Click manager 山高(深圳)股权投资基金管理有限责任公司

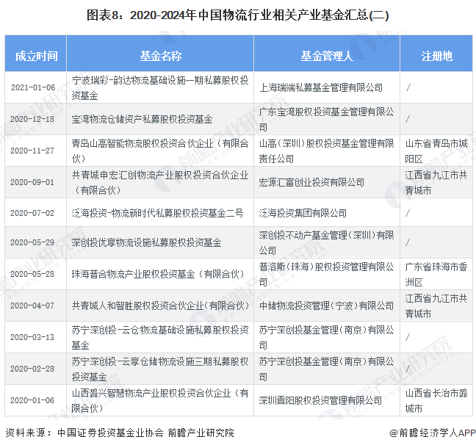[x=327, y=151]
